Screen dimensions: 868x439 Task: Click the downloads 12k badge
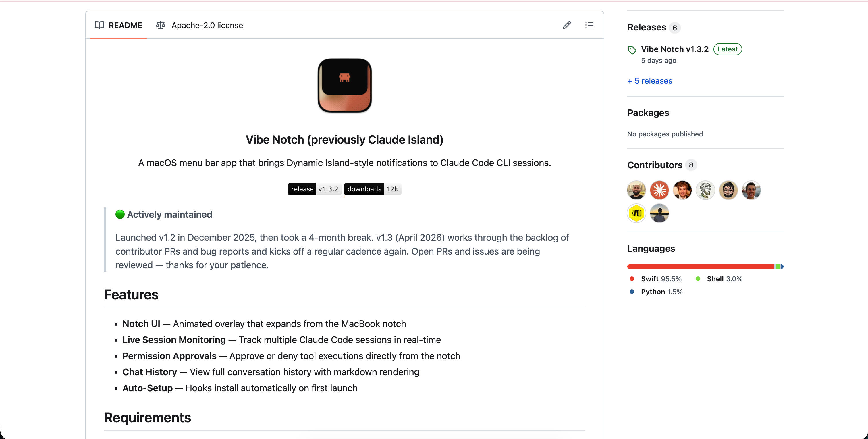point(373,189)
